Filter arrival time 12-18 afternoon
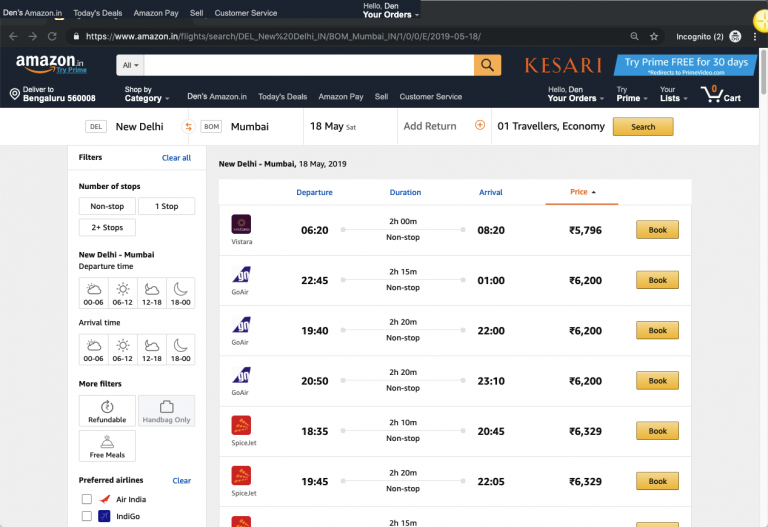Image resolution: width=768 pixels, height=527 pixels. click(x=152, y=350)
